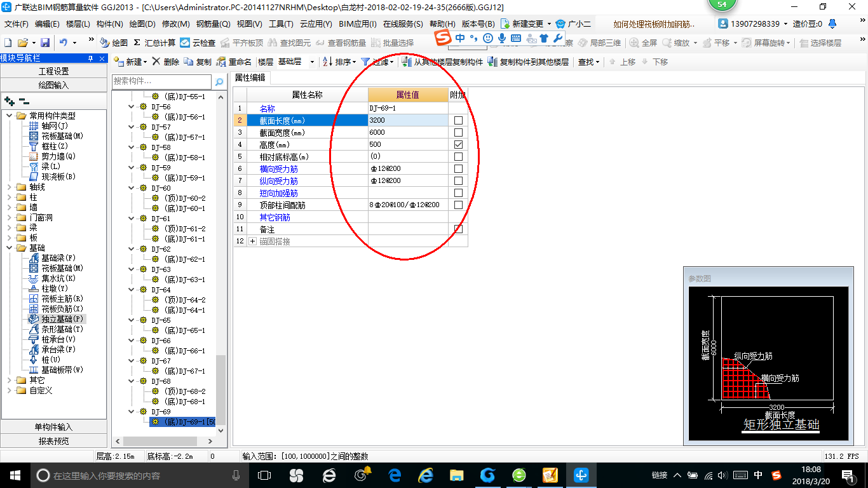868x488 pixels.
Task: Toggle 附加 checkbox for 纵向受力筋 row
Action: point(458,180)
